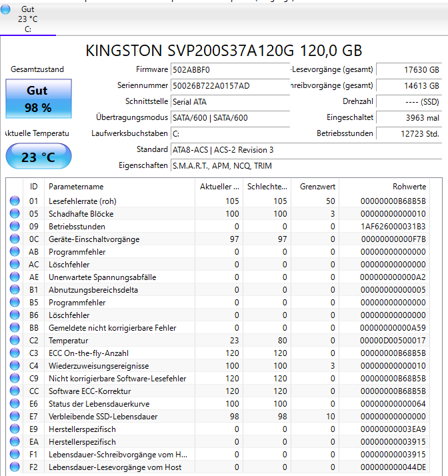Click the Gut 98 % health status button
Screen dimensions: 448x476
point(39,99)
